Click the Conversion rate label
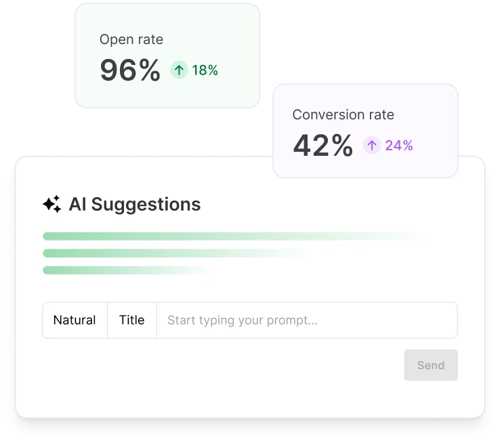504x441 pixels. pyautogui.click(x=343, y=114)
